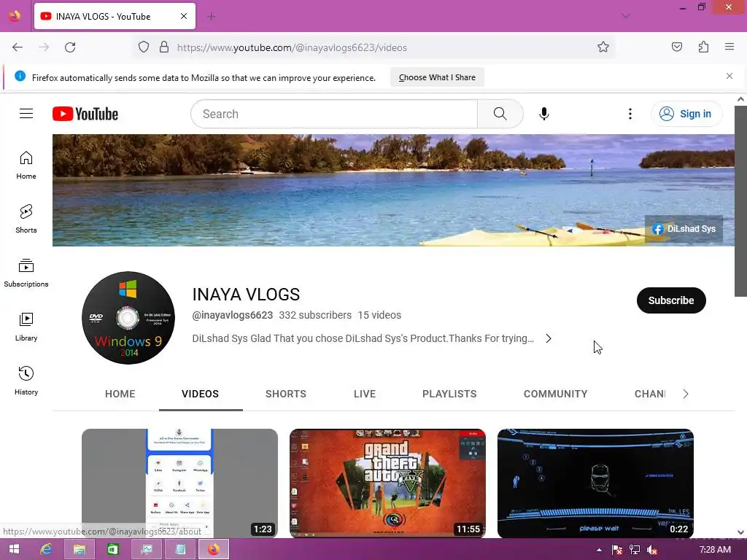The height and width of the screenshot is (560, 747).
Task: Open YouTube settings three-dot menu
Action: 630,114
